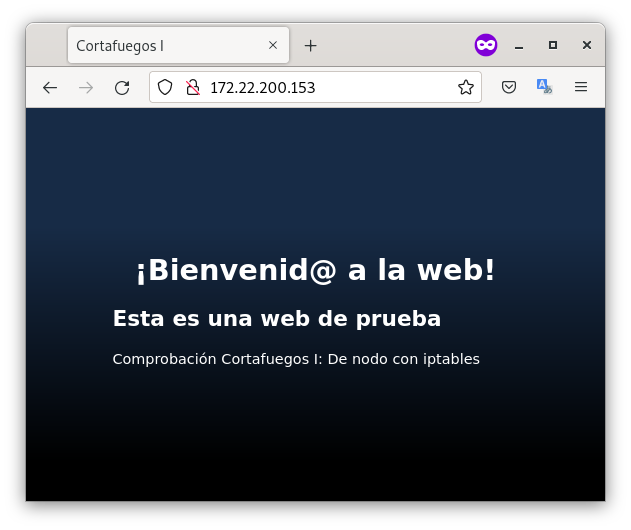Select the Cortafuegos I tab
Screen dimensions: 631x530
coord(160,46)
